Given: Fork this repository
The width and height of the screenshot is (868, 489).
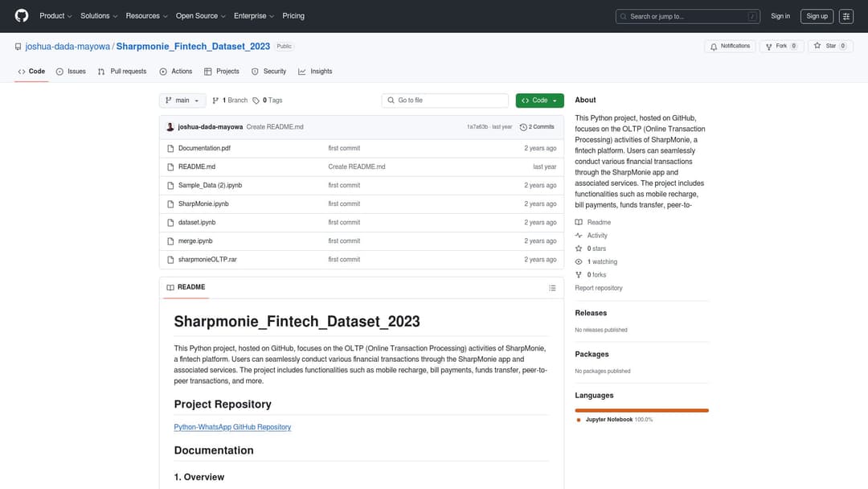Looking at the screenshot, I should (781, 47).
